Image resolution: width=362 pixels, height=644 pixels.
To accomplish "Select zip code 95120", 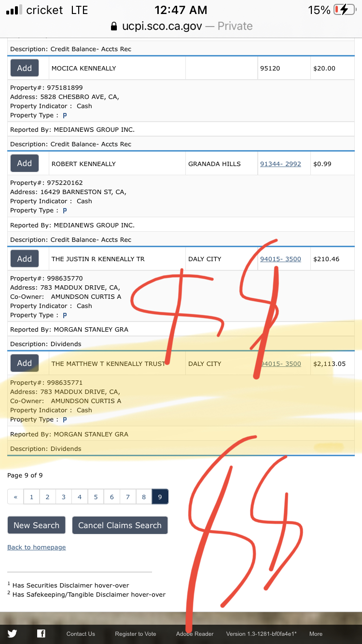I will point(270,68).
